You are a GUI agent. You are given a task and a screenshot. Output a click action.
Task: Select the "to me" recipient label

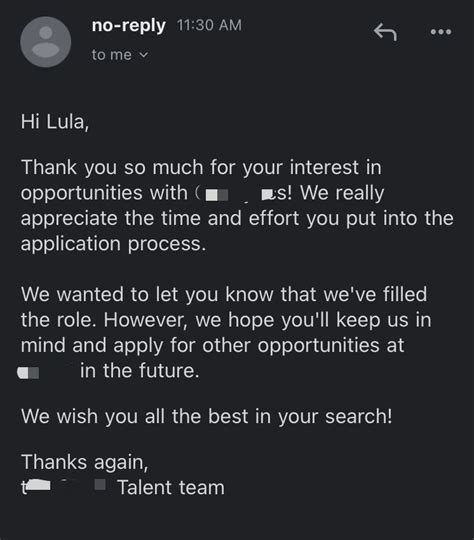[111, 55]
